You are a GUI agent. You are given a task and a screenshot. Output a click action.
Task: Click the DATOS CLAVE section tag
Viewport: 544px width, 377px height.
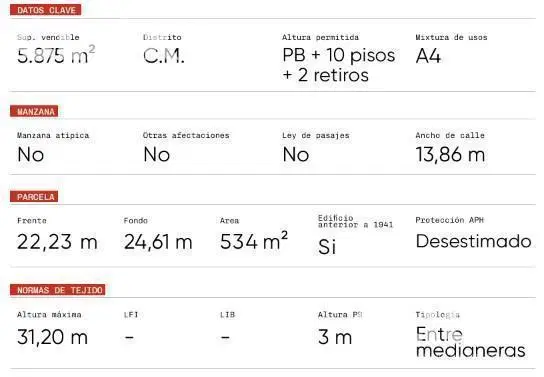pyautogui.click(x=45, y=10)
